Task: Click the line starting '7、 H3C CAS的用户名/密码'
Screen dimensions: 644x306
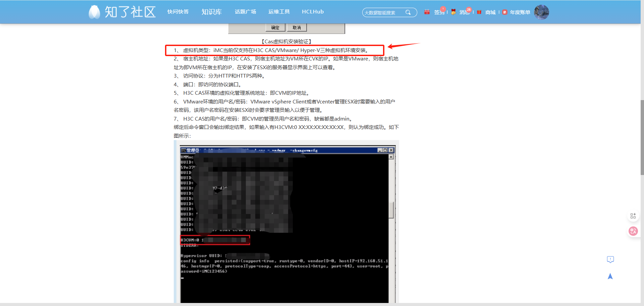Action: 264,119
